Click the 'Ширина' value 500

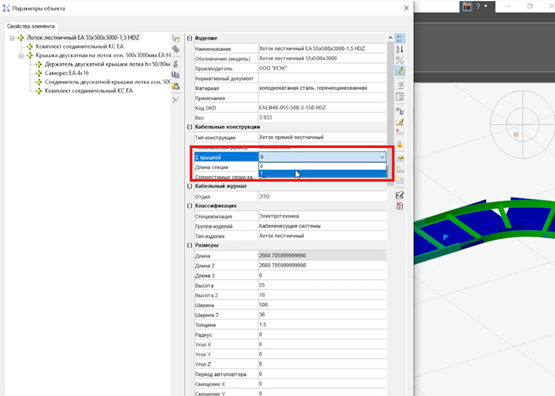click(322, 305)
